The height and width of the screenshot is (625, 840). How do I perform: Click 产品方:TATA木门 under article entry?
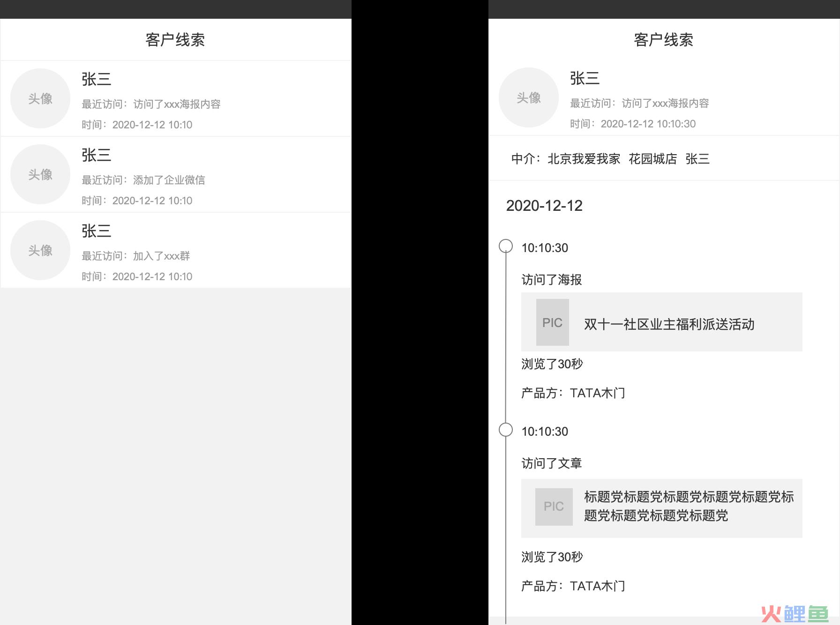point(573,586)
